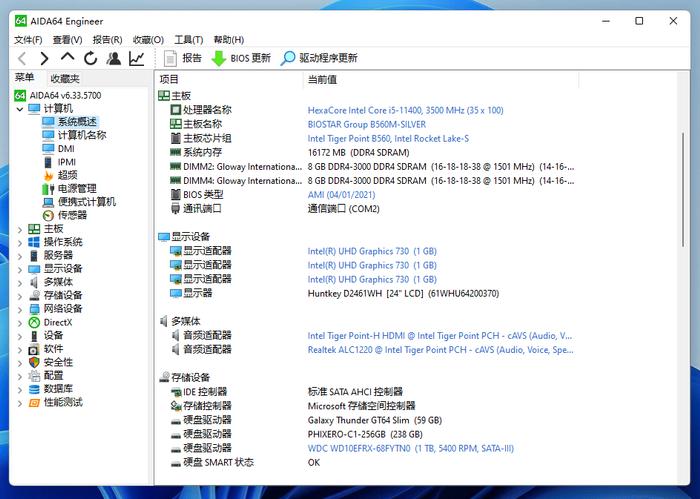Click the 报告 report toolbar button

tap(183, 58)
